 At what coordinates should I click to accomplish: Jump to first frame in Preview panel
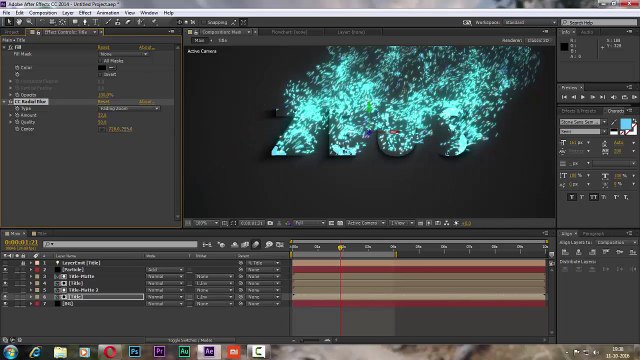point(564,97)
